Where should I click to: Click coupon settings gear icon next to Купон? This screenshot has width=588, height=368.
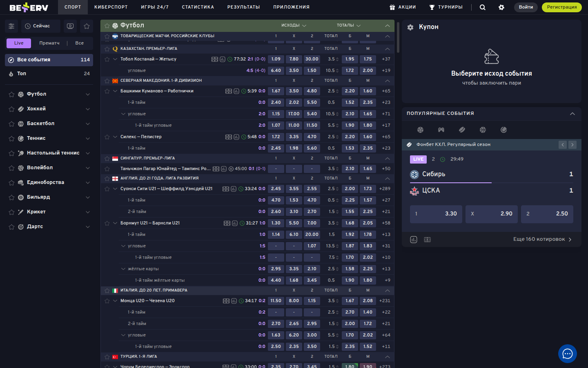pos(410,27)
